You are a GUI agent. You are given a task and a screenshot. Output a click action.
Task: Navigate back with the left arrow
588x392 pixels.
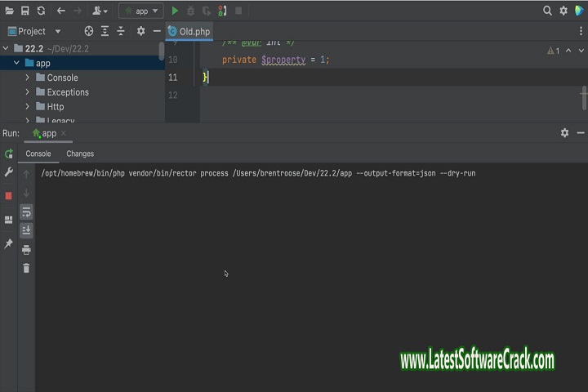click(x=61, y=11)
